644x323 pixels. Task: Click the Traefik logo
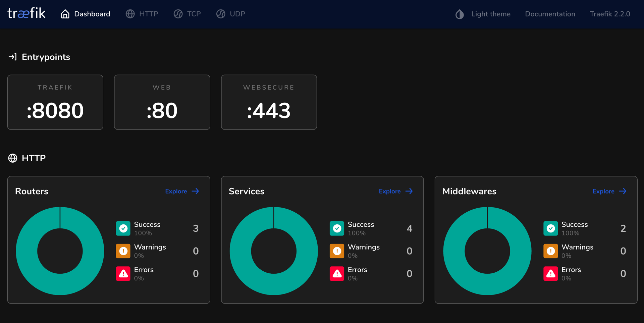[x=26, y=13]
